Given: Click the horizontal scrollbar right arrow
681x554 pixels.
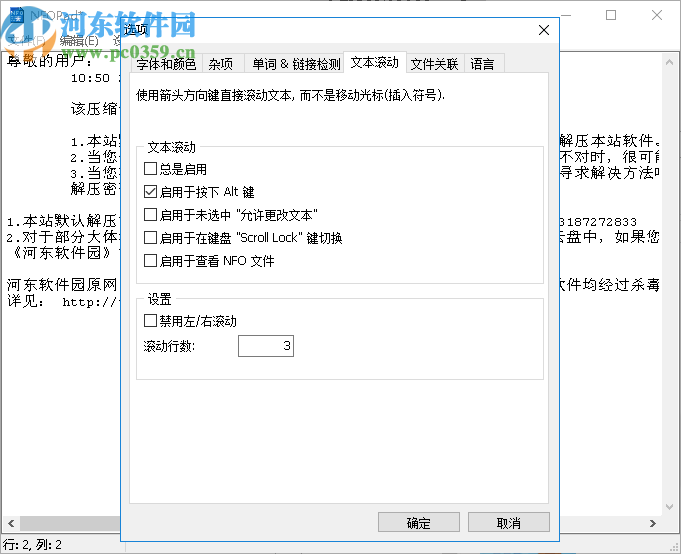Looking at the screenshot, I should coord(653,524).
